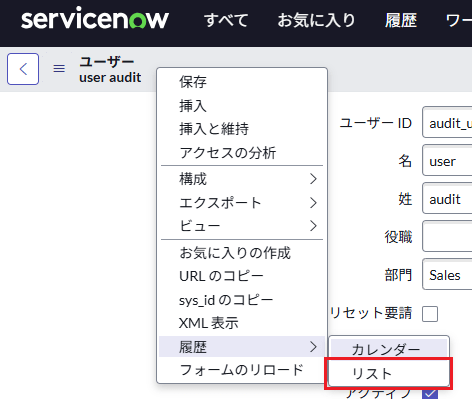Toggle the パスワードリセット要請 checkbox
The width and height of the screenshot is (472, 399).
coord(430,314)
